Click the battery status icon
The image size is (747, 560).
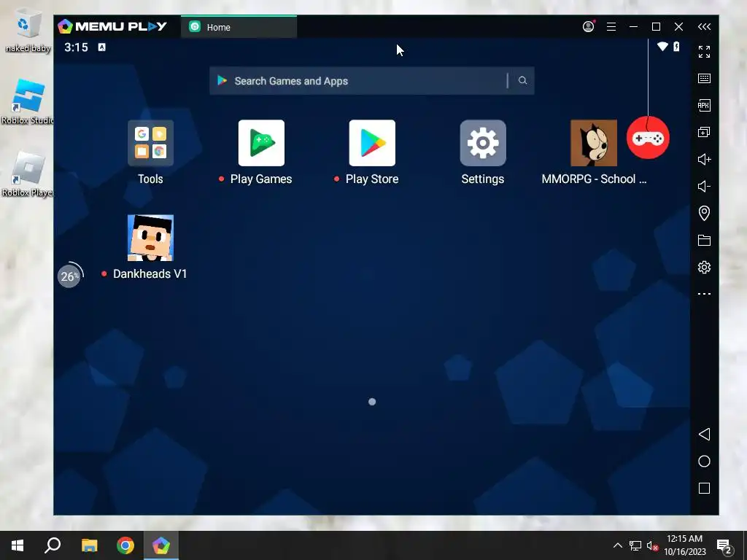point(676,47)
